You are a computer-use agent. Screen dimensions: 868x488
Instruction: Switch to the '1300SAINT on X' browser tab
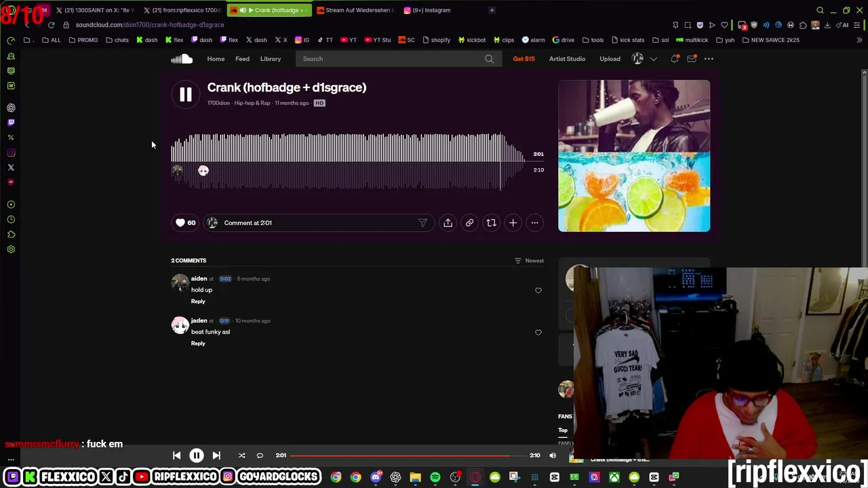pos(96,10)
